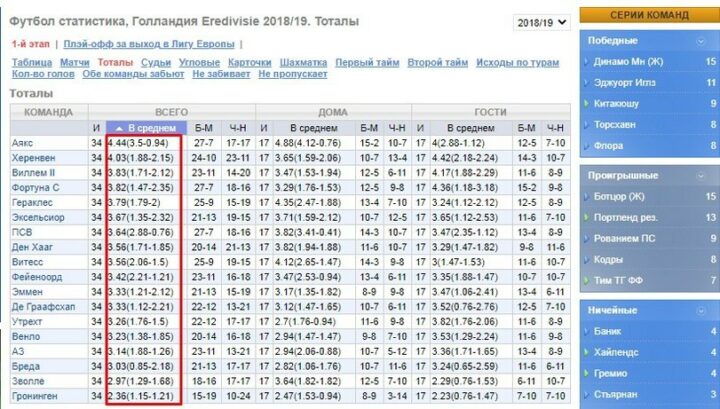This screenshot has width=720, height=409.
Task: Click arrow icon beside Динамо Мн (Ж)
Action: pos(586,62)
